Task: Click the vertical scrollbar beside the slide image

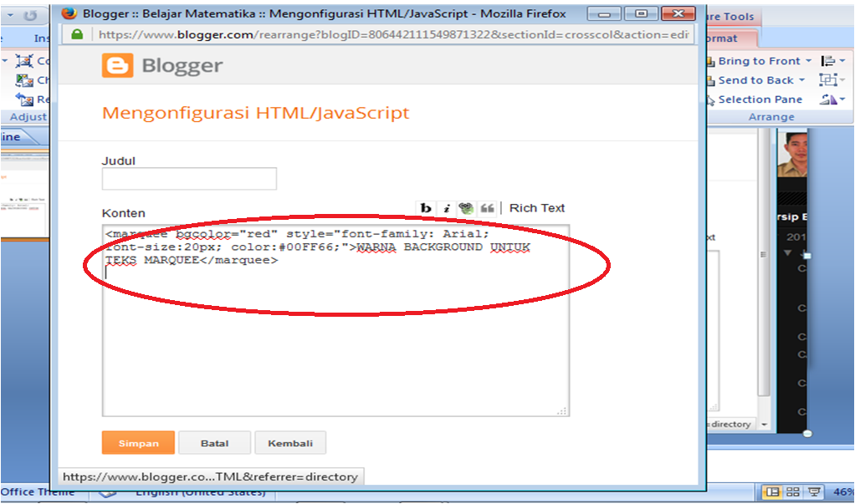Action: pyautogui.click(x=763, y=262)
